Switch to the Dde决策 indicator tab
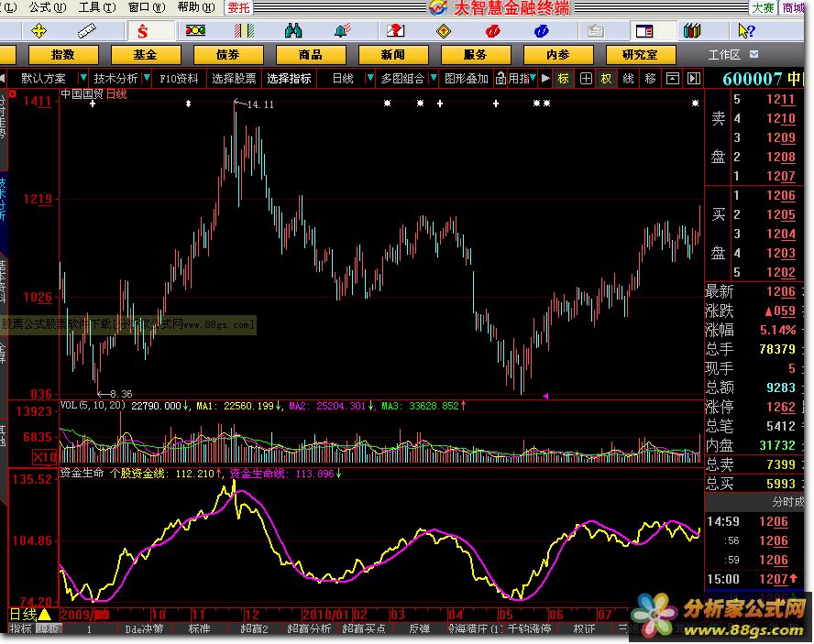Screen dimensions: 814x644 (x=144, y=629)
